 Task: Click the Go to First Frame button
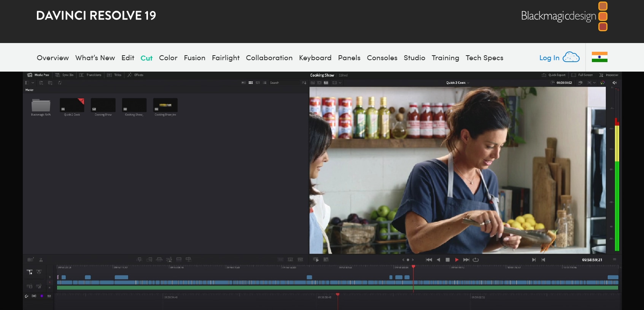(429, 260)
